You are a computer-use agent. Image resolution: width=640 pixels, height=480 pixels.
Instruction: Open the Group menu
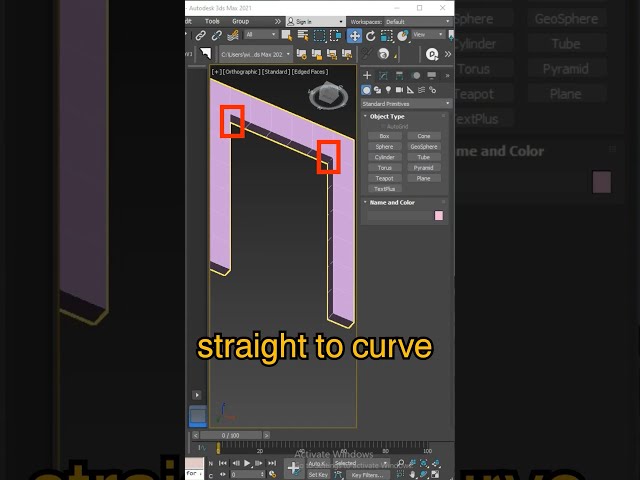(x=240, y=21)
